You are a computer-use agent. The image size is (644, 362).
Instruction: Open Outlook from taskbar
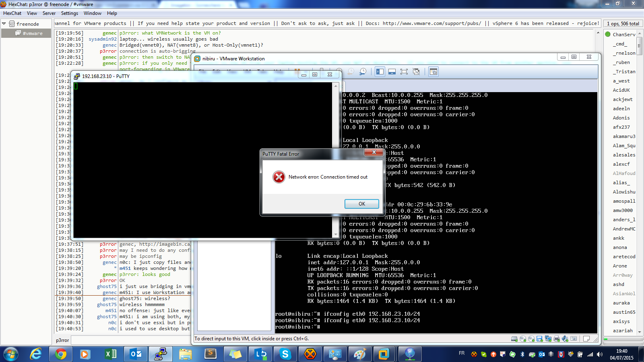click(x=136, y=354)
